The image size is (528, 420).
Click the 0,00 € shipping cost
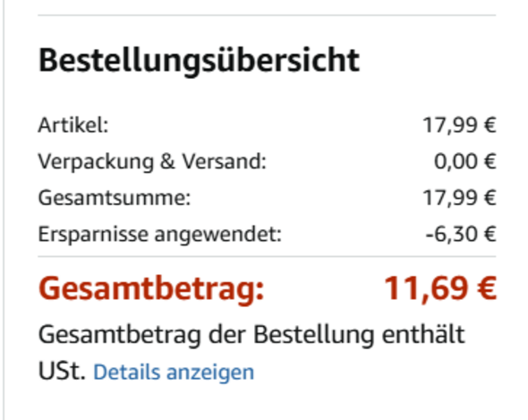[465, 161]
